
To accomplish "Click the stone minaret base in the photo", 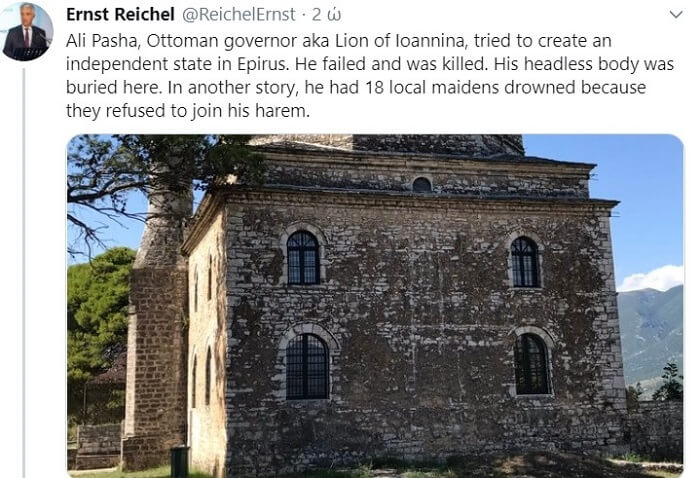I will 155,360.
